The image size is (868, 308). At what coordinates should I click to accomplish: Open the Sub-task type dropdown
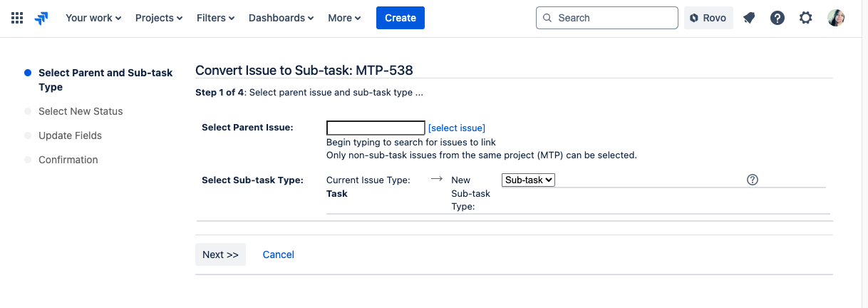(x=528, y=180)
